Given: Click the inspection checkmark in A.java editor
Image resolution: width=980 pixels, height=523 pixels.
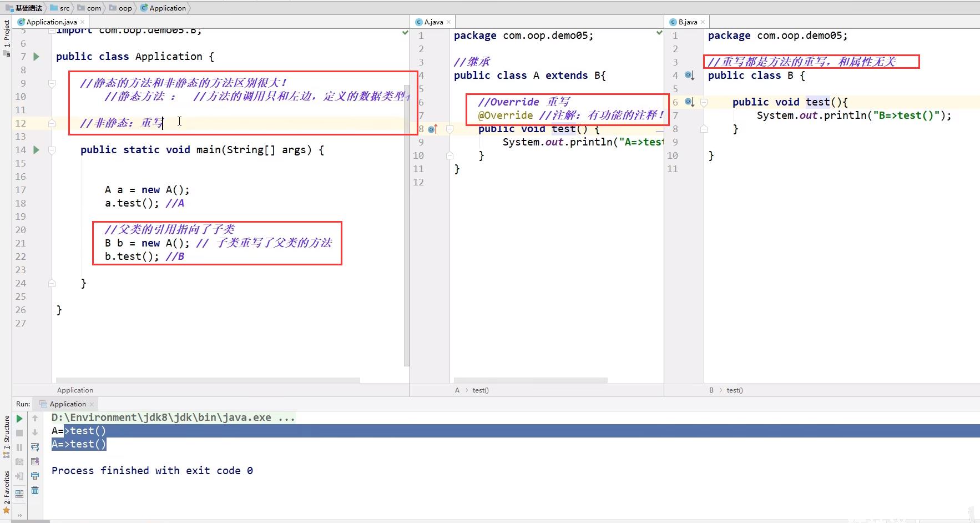Looking at the screenshot, I should point(659,33).
